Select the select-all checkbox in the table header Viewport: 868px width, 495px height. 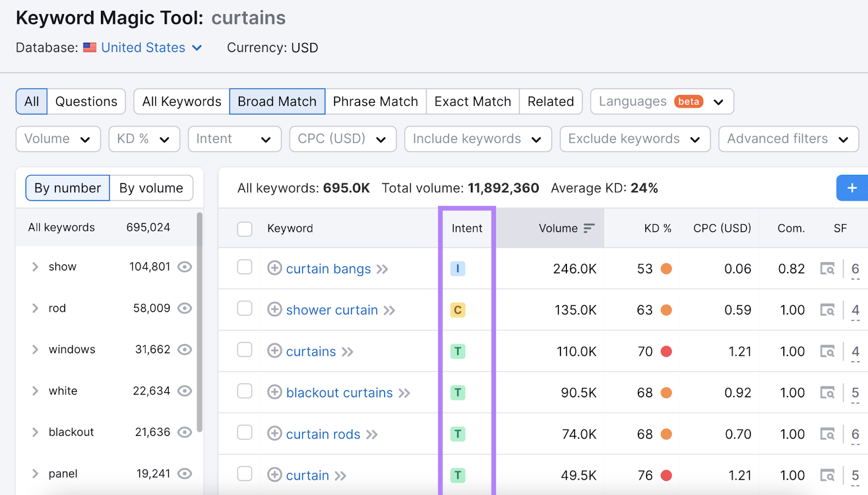tap(245, 229)
